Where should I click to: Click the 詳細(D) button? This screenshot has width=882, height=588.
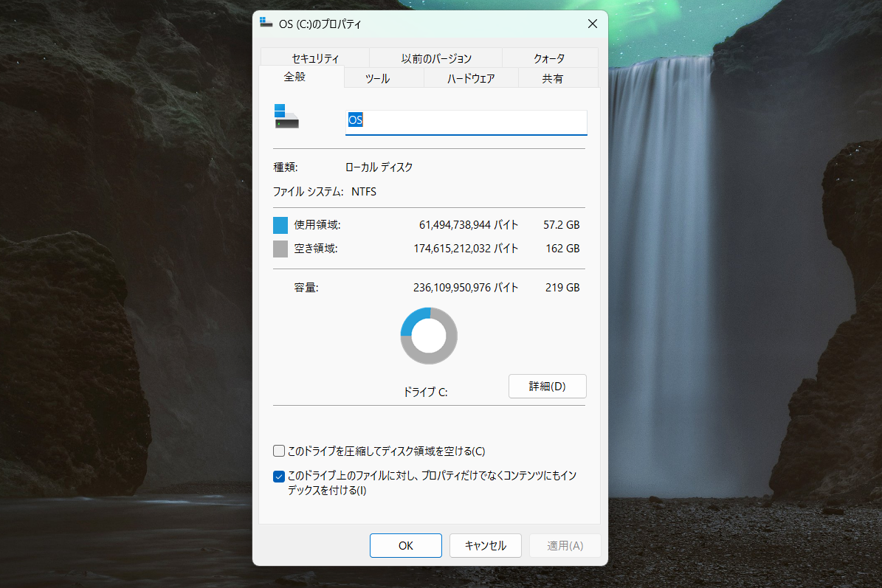pos(548,386)
